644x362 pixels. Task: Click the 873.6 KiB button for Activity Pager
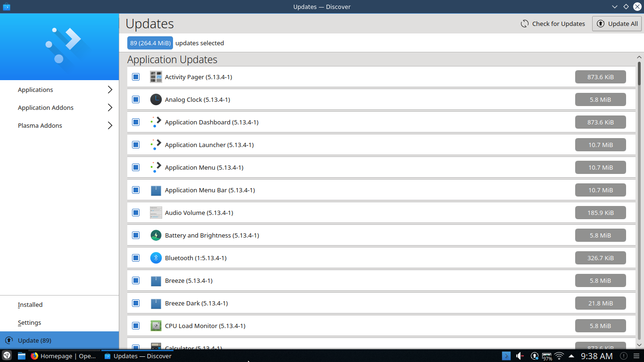pyautogui.click(x=601, y=77)
